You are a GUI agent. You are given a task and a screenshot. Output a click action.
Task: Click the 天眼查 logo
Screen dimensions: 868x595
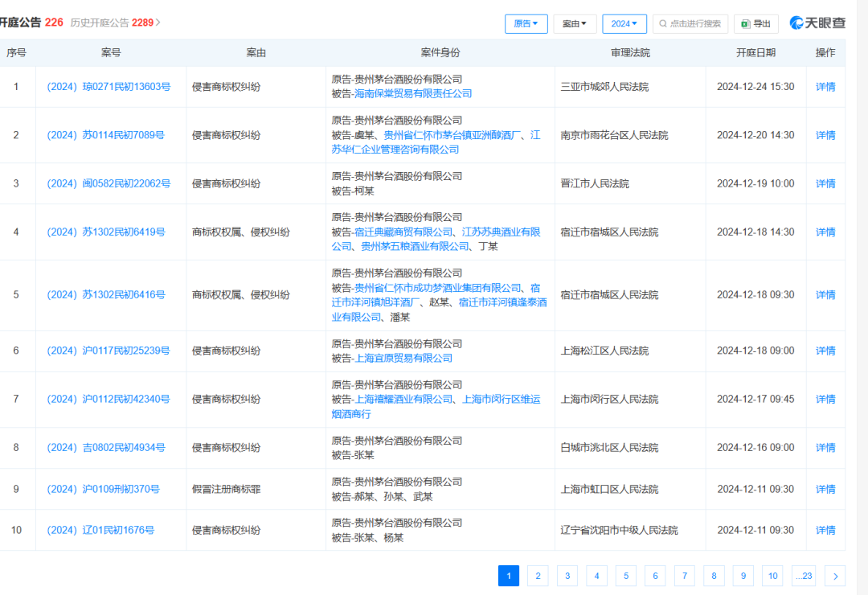tap(817, 23)
